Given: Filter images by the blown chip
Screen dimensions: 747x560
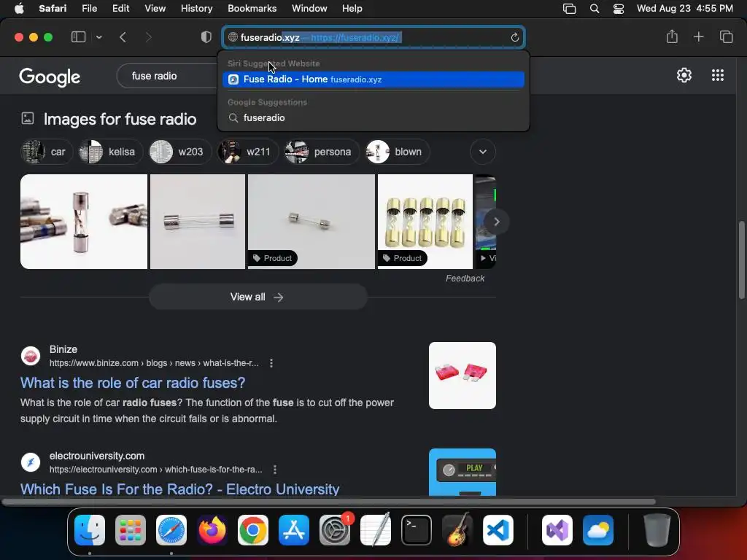Looking at the screenshot, I should (398, 152).
